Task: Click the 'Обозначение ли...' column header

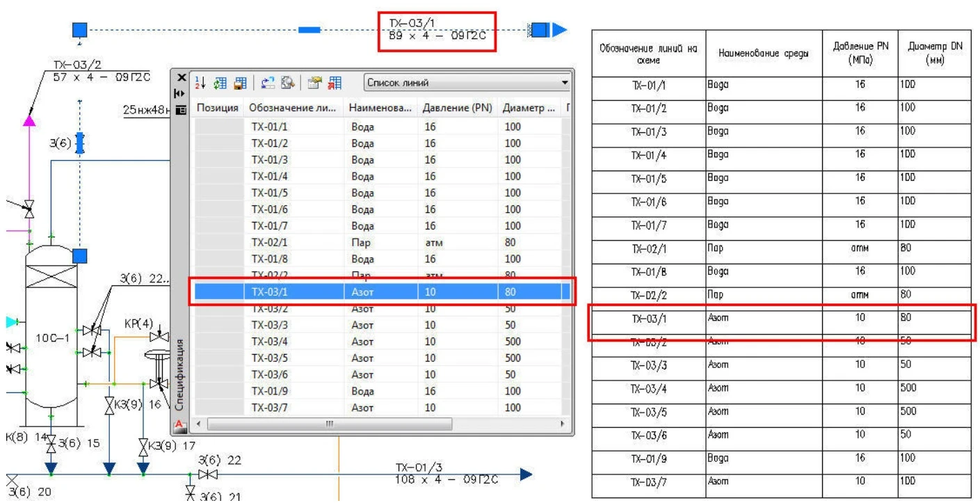Action: [x=292, y=109]
